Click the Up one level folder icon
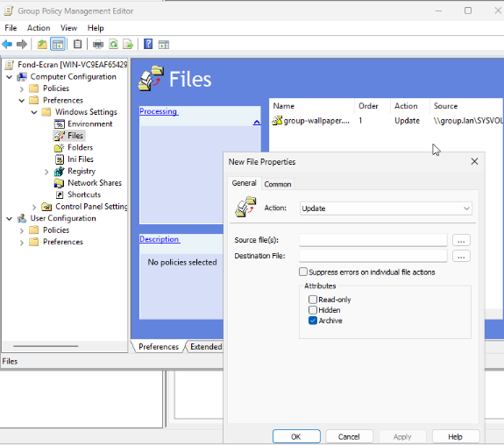The width and height of the screenshot is (504, 445). click(x=42, y=44)
